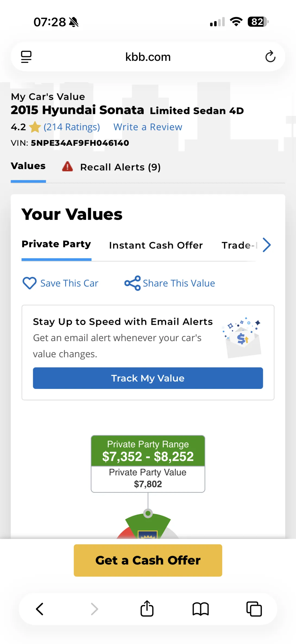
Task: Tap the yellow rating star
Action: [x=35, y=127]
